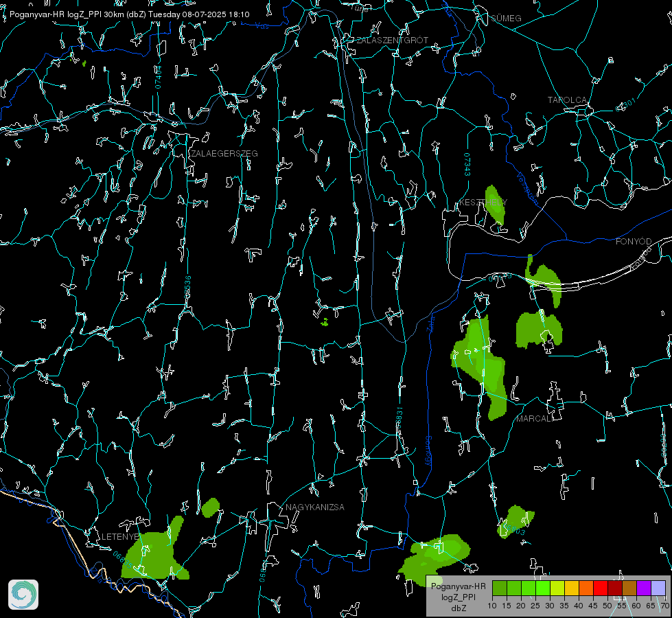The image size is (672, 618).
Task: Click the 'Tuesday 08-07-2025 18:10' timestamp
Action: (x=199, y=14)
